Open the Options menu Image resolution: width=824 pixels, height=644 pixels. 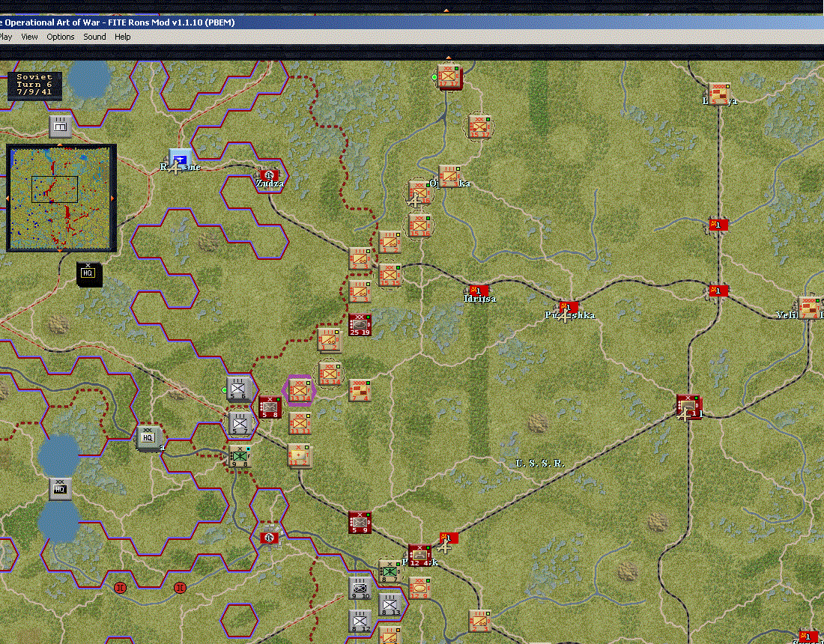[61, 37]
